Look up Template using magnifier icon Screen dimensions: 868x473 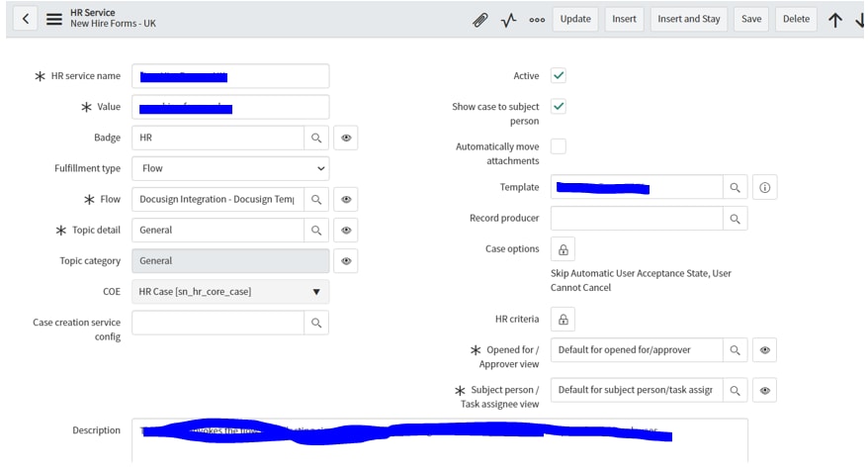click(736, 188)
